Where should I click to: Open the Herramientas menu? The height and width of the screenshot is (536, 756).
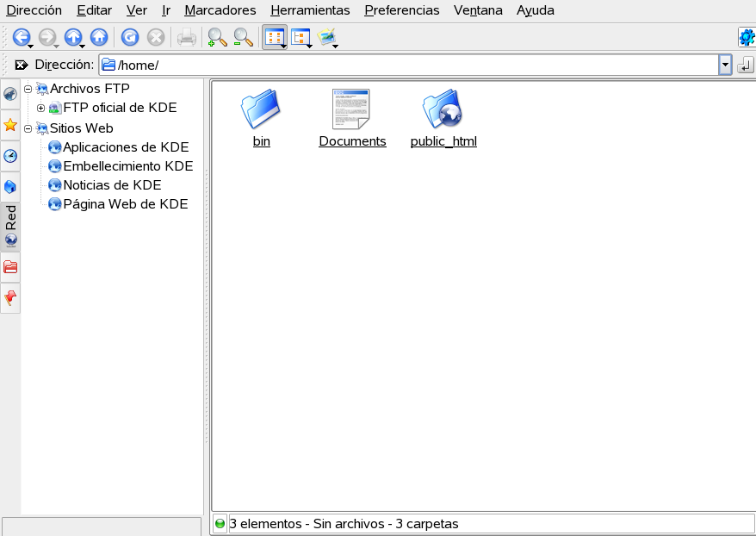click(x=310, y=10)
